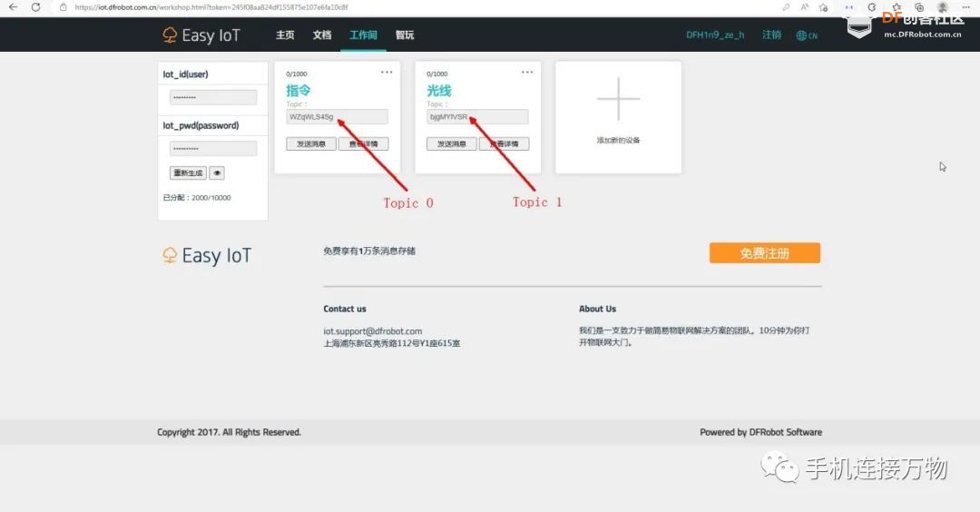
Task: Toggle credential visibility eye button
Action: pyautogui.click(x=217, y=173)
